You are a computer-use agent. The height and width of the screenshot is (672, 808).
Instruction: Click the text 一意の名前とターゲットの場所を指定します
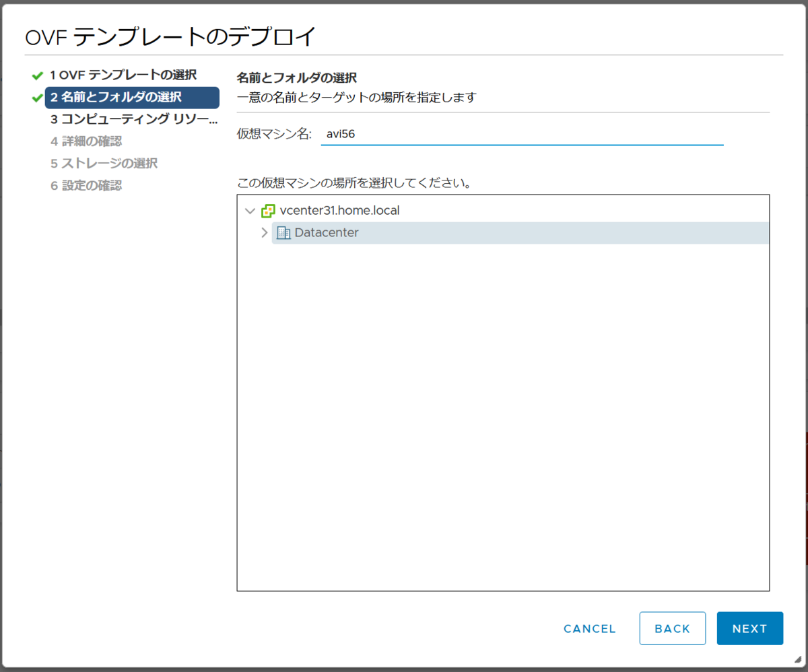point(357,98)
